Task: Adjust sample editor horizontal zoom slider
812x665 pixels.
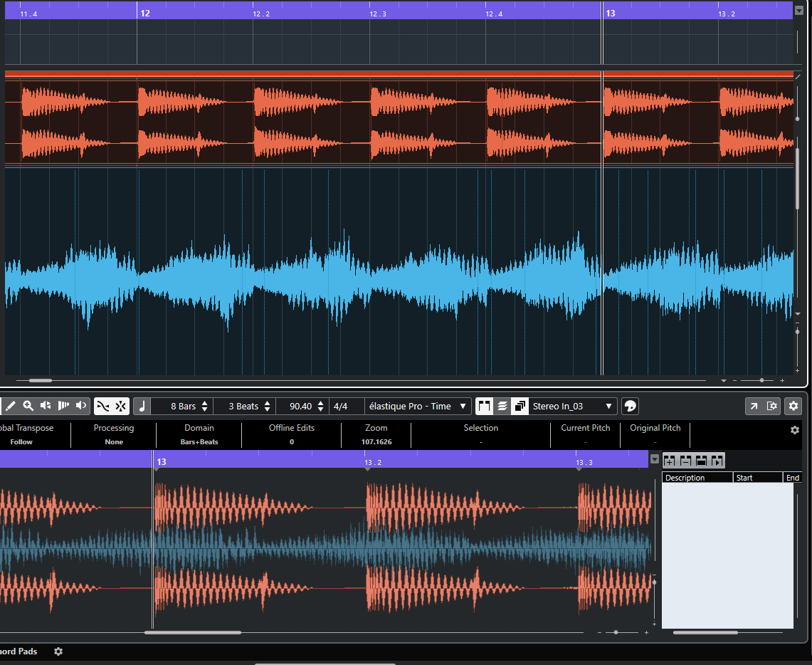Action: (616, 632)
